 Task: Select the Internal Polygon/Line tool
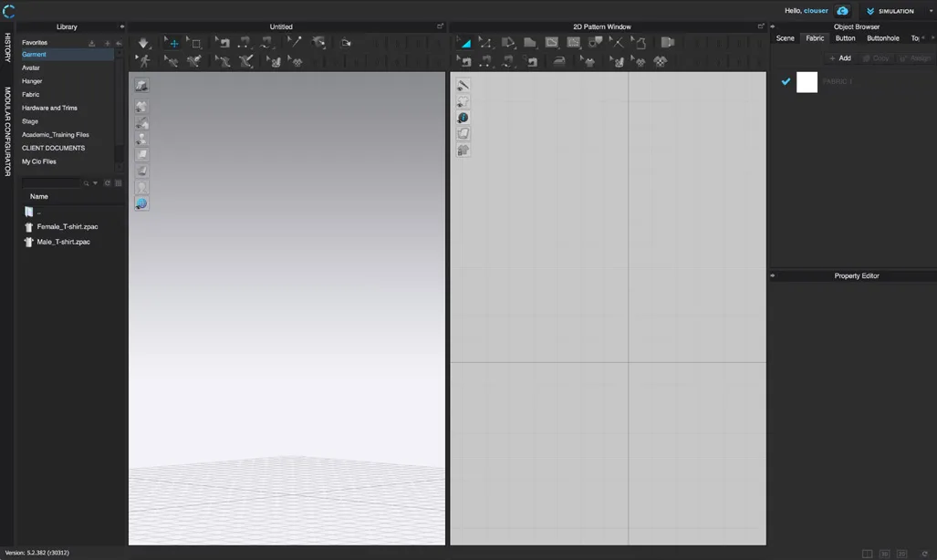coord(552,43)
